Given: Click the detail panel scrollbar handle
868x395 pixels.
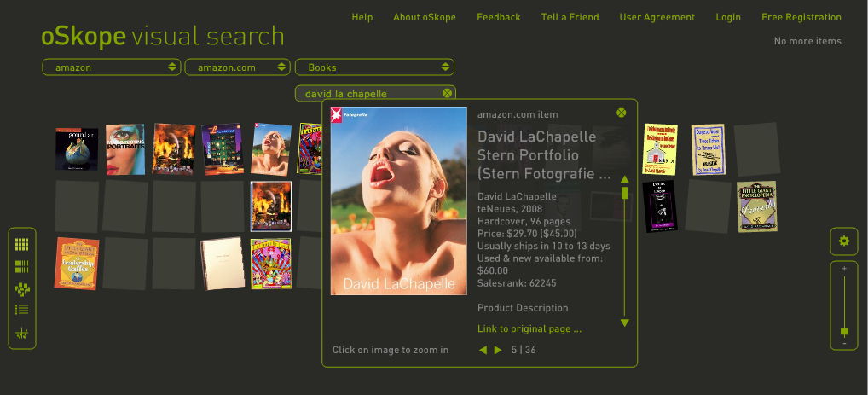Looking at the screenshot, I should coord(624,193).
